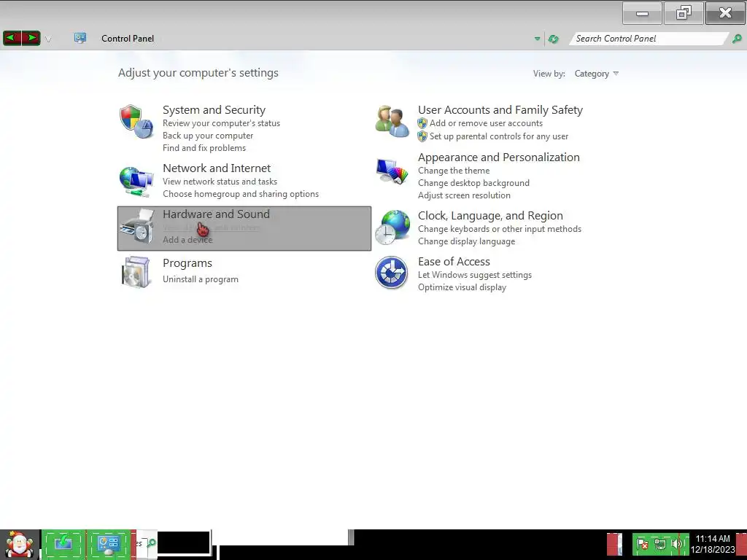Click the magnifier icon in the search box
Viewport: 747px width, 560px height.
[737, 39]
